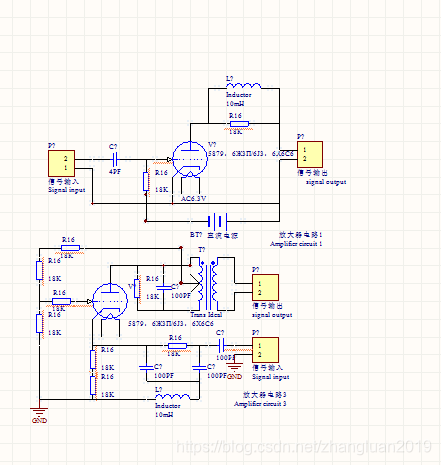Select the bottom 10mH inductor in circuit 3
This screenshot has height=465, width=441.
[x=173, y=397]
